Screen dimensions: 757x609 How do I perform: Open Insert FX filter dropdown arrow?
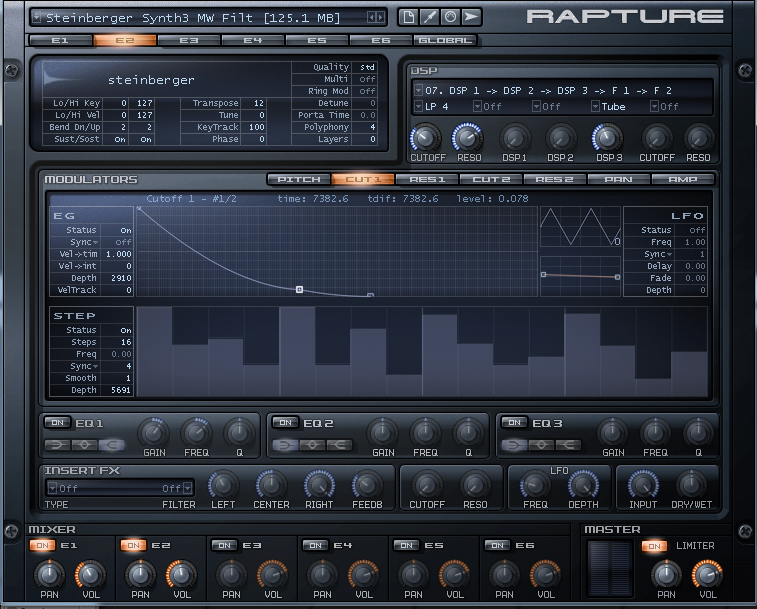(188, 488)
